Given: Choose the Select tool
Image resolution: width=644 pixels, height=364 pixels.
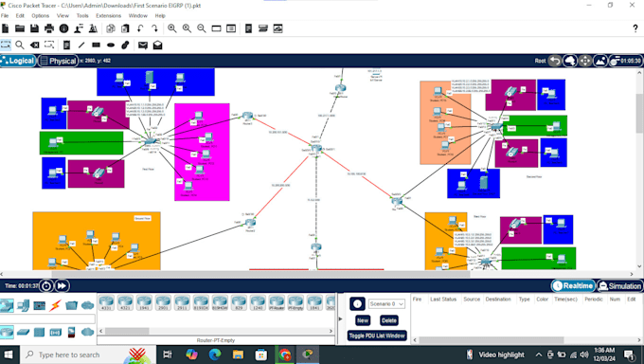Looking at the screenshot, I should pyautogui.click(x=6, y=45).
